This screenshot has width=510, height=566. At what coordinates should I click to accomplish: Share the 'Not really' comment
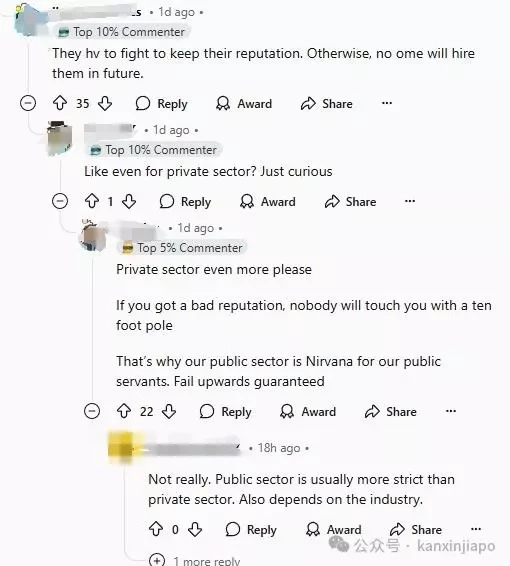coord(416,530)
